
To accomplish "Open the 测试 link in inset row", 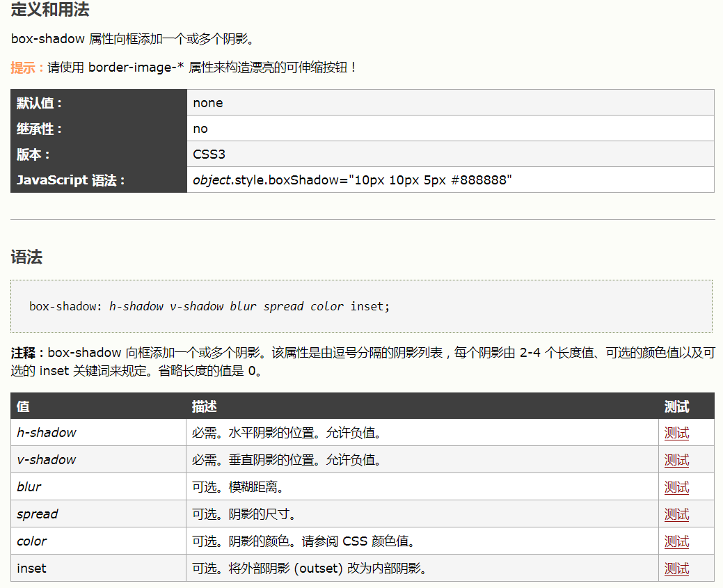I will click(676, 569).
